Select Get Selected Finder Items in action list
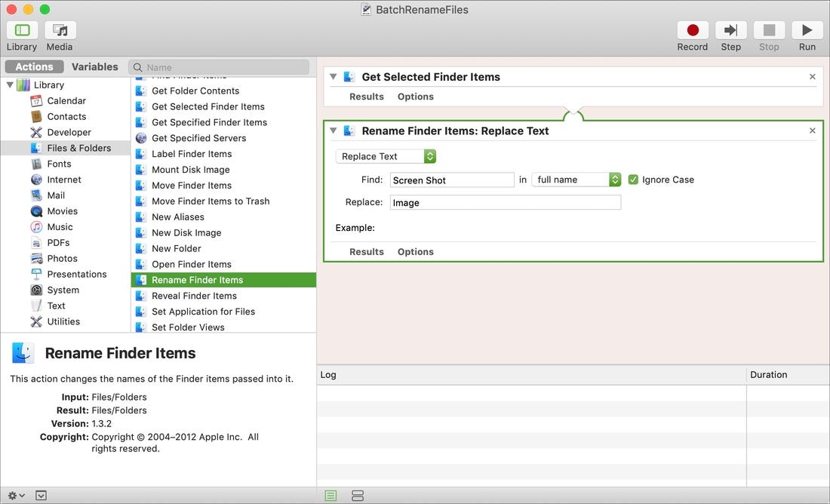Viewport: 830px width, 504px height. (x=223, y=106)
